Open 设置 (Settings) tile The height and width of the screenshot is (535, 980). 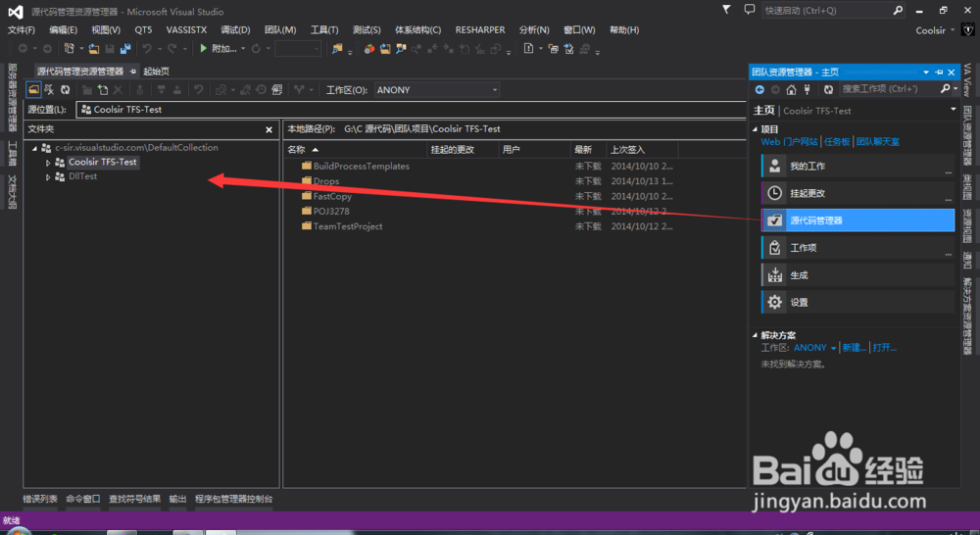click(x=857, y=303)
